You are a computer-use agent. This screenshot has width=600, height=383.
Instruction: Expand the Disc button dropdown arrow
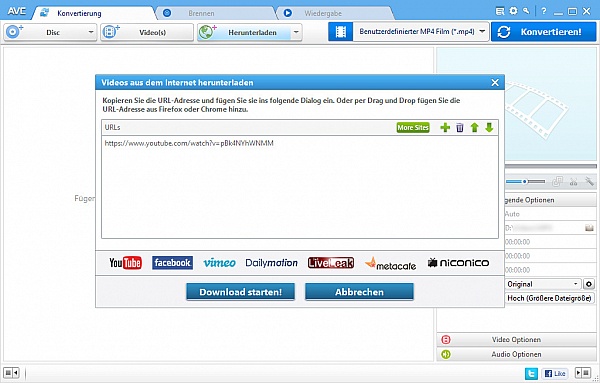(x=91, y=32)
